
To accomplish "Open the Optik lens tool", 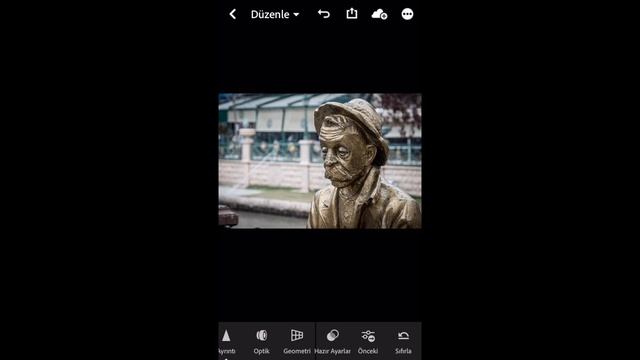I will [x=261, y=342].
